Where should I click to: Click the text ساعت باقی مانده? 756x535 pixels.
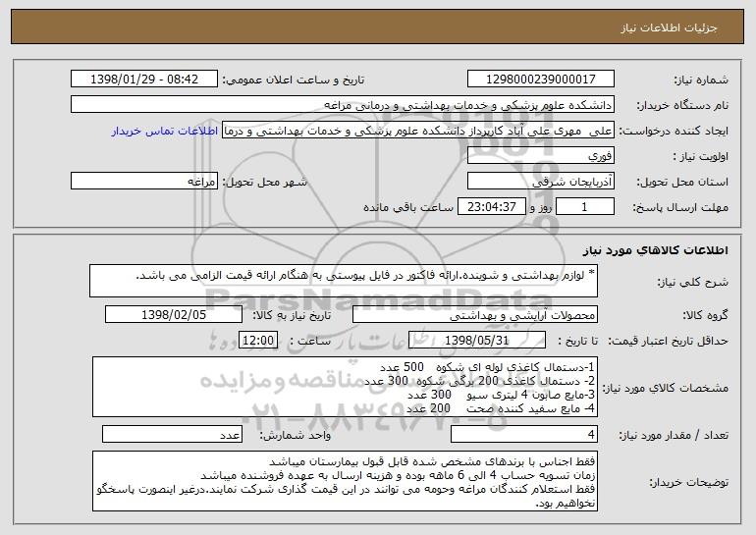tap(408, 208)
